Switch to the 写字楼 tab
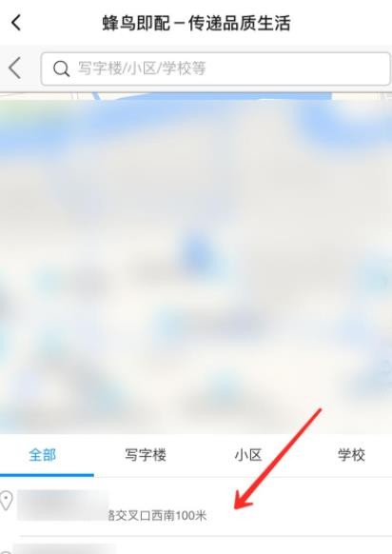Viewport: 392px width, 554px height. (x=146, y=455)
